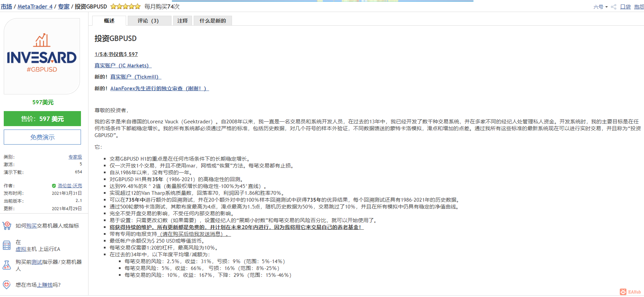Click the virtual hosting server icon
Viewport: 644px width, 297px height.
click(7, 245)
